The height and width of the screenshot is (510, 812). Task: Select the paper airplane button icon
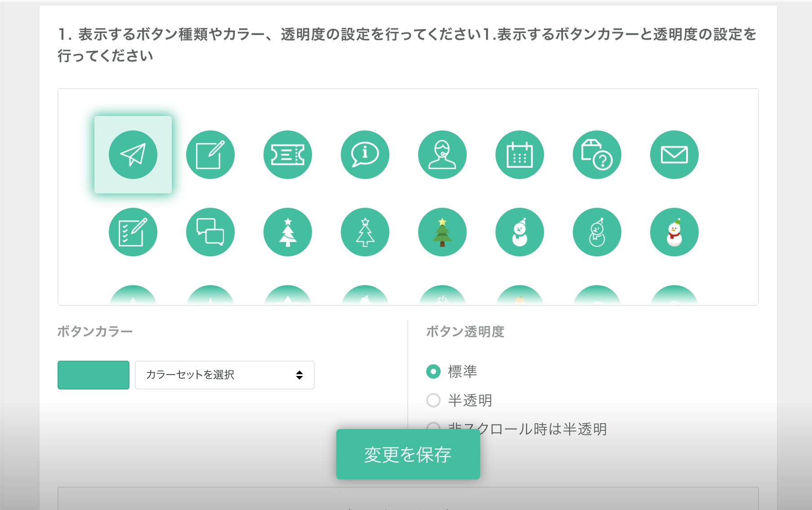pyautogui.click(x=133, y=155)
